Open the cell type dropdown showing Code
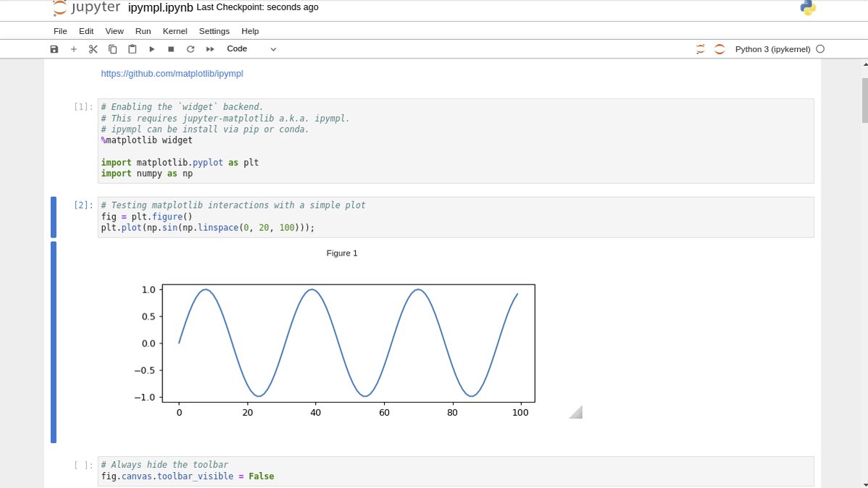The image size is (868, 488). 251,49
